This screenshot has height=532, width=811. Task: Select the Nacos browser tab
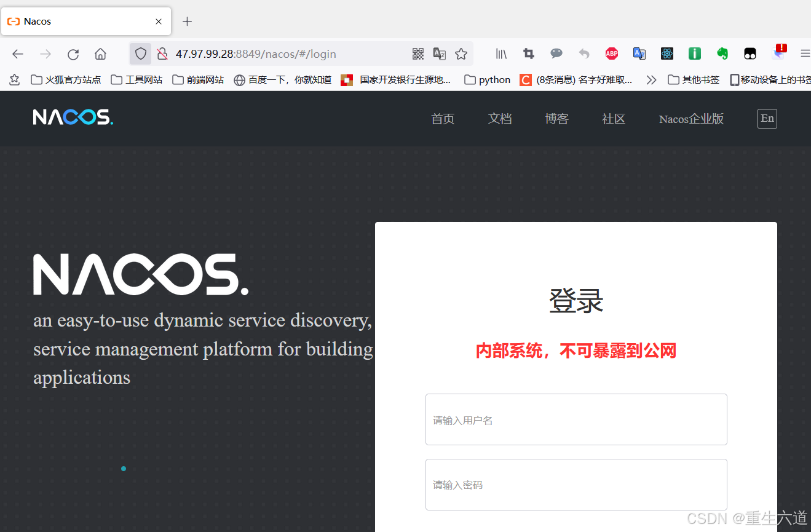click(86, 22)
